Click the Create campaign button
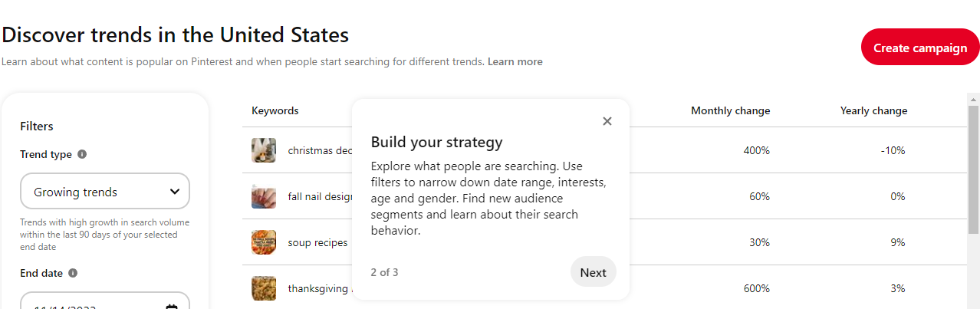This screenshot has height=309, width=980. pos(920,48)
